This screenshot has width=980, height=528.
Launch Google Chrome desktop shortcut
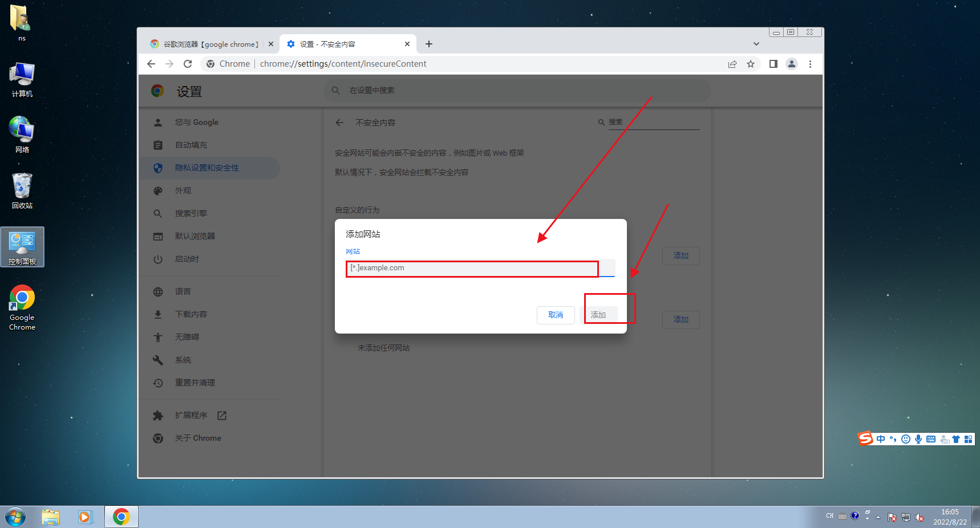[x=22, y=308]
